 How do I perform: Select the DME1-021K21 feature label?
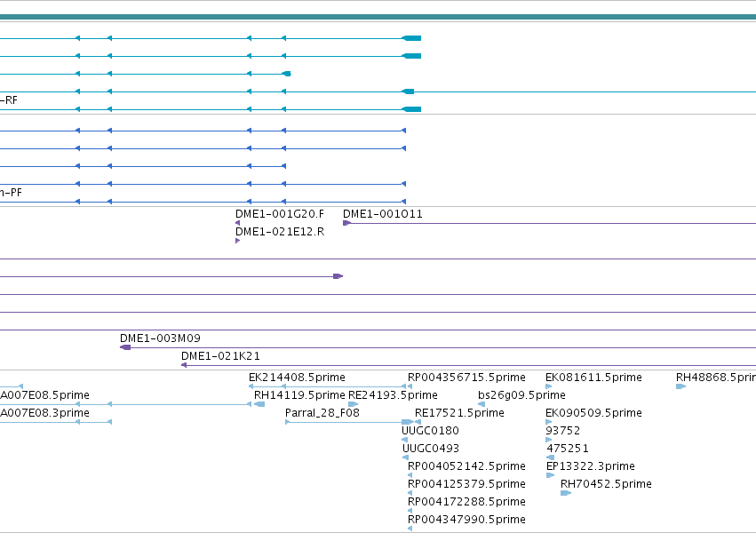coord(220,356)
